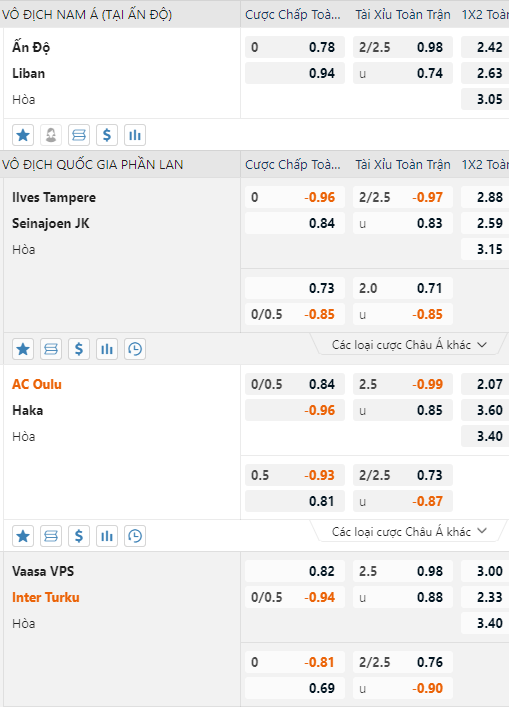Open scoreboard icon for Ilves Tampere match
This screenshot has width=509, height=707.
[51, 349]
